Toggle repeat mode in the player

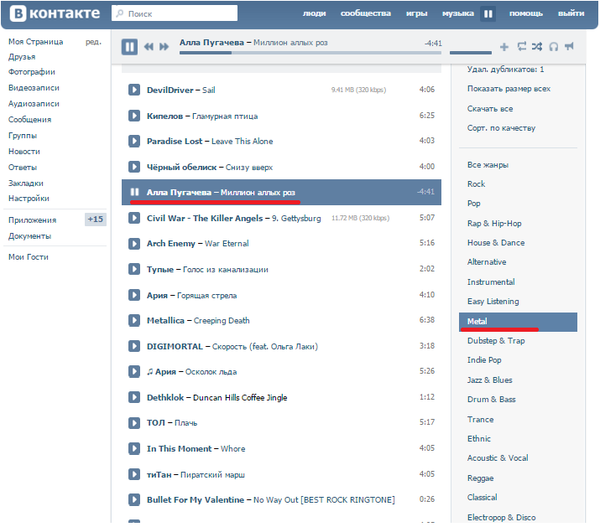pyautogui.click(x=521, y=47)
